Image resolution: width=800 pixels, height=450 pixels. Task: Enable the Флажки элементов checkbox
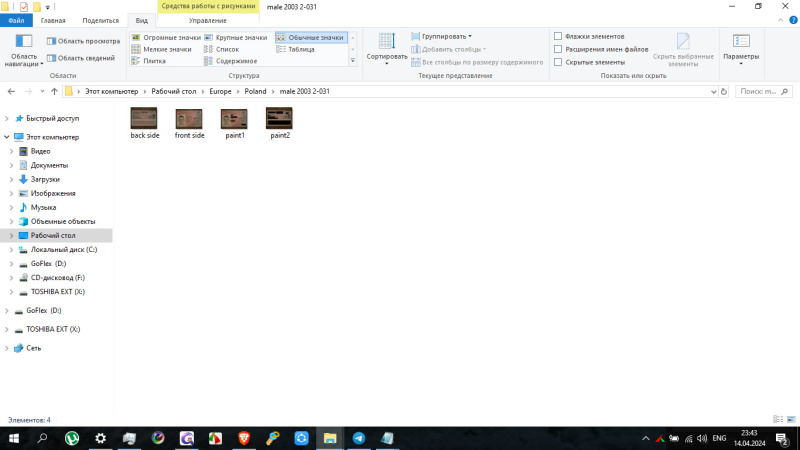pyautogui.click(x=558, y=36)
